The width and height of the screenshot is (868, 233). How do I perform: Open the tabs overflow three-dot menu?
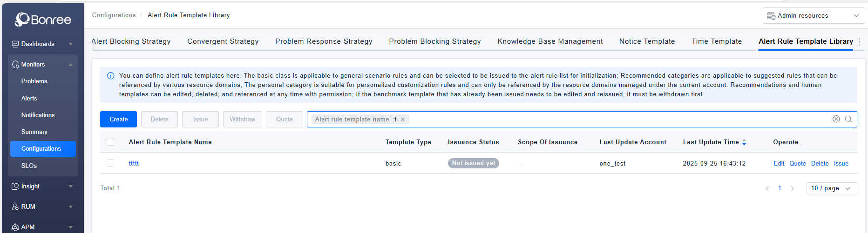859,42
